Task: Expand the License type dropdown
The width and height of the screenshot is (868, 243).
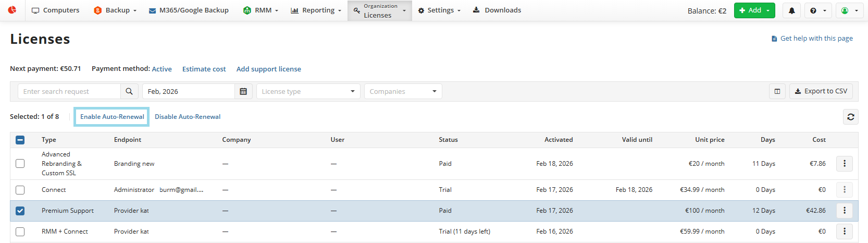Action: click(308, 91)
